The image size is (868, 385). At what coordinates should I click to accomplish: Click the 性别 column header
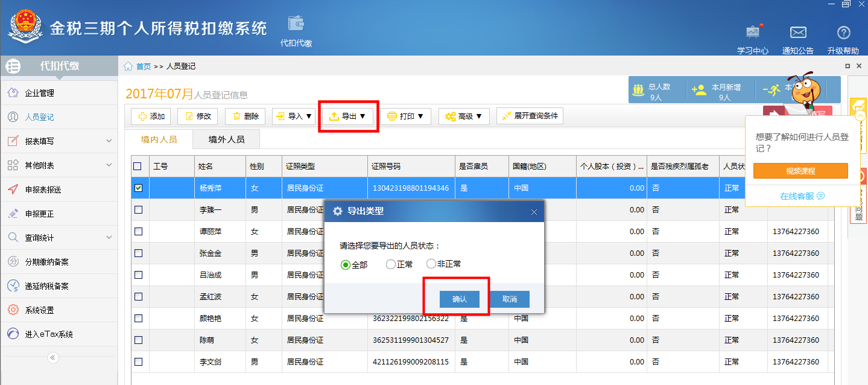[x=264, y=166]
